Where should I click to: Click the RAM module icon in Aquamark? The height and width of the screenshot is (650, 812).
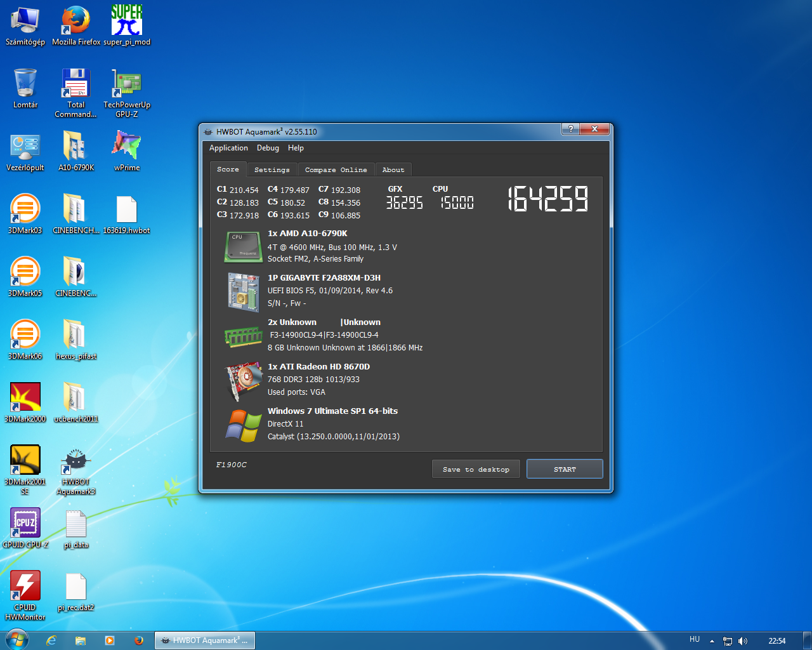coord(244,337)
